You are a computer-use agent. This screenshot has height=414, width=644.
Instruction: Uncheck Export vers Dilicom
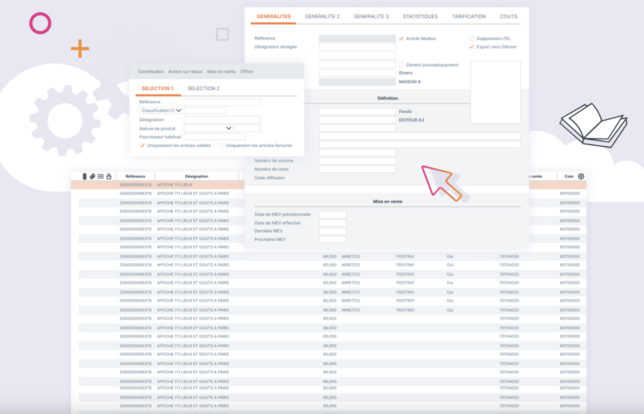pos(472,46)
